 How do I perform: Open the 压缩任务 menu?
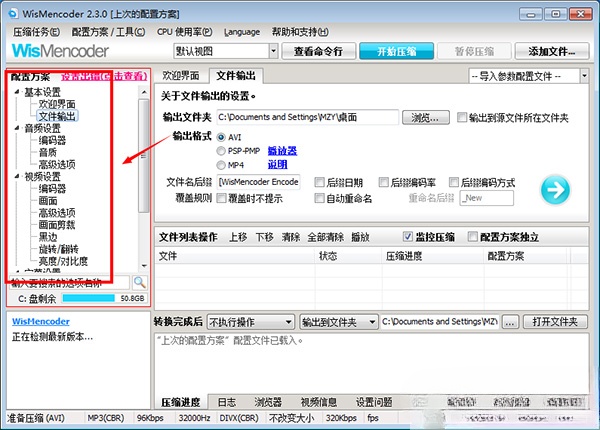[x=36, y=32]
